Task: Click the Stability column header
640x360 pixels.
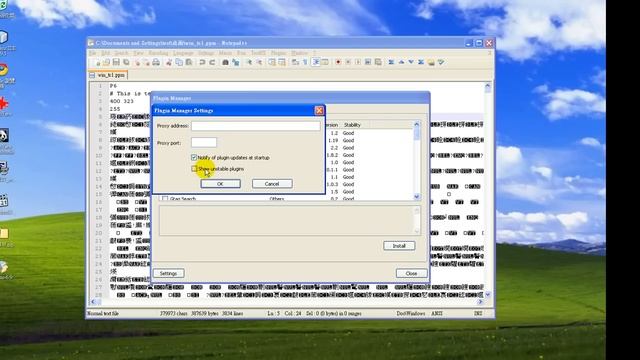Action: click(352, 125)
